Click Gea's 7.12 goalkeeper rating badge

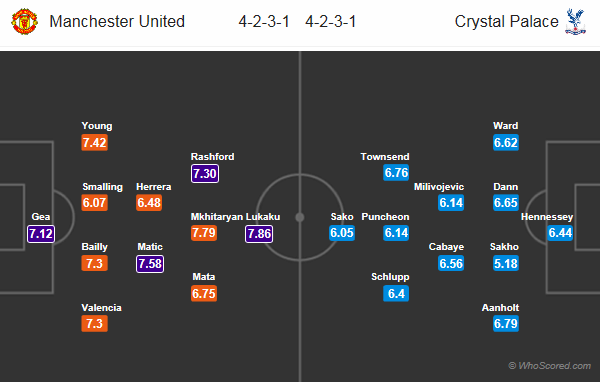click(41, 233)
